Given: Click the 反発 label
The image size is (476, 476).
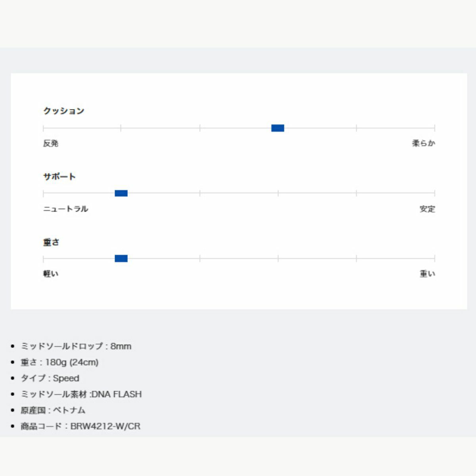Looking at the screenshot, I should pos(51,144).
